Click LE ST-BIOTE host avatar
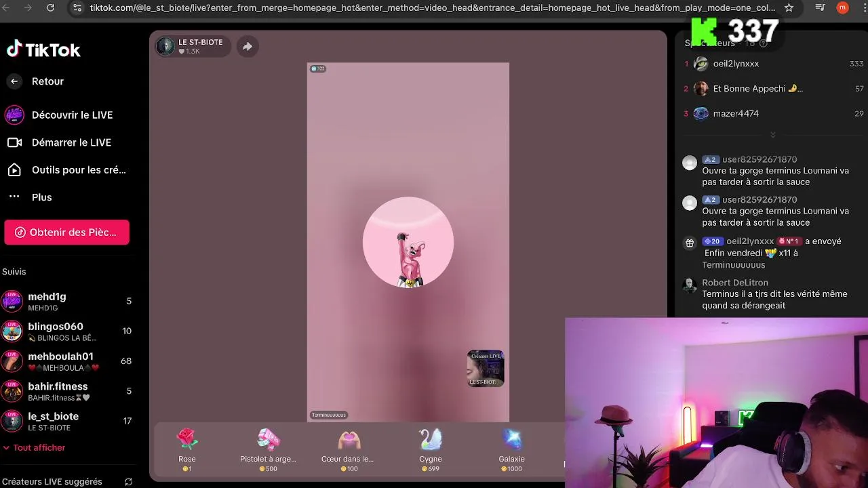Viewport: 868px width, 488px height. [165, 46]
